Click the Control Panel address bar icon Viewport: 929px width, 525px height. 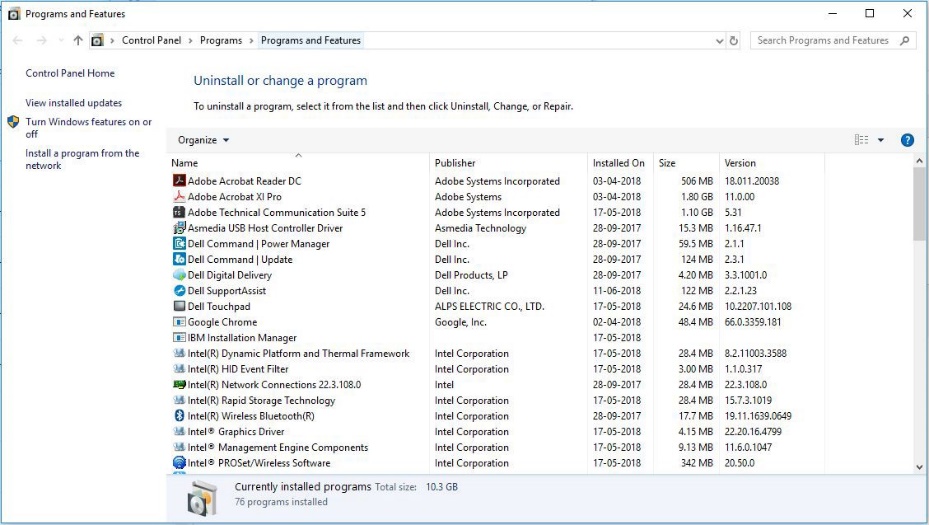(97, 40)
